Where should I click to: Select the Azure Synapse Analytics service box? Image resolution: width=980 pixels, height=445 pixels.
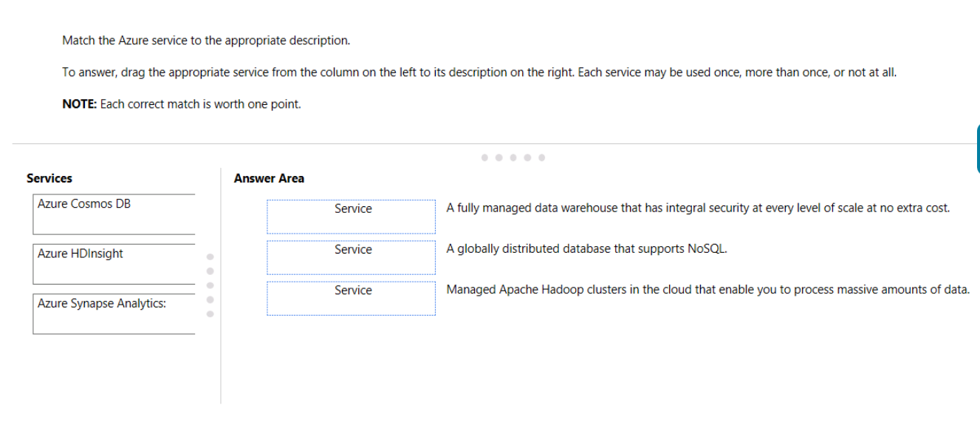(x=113, y=313)
